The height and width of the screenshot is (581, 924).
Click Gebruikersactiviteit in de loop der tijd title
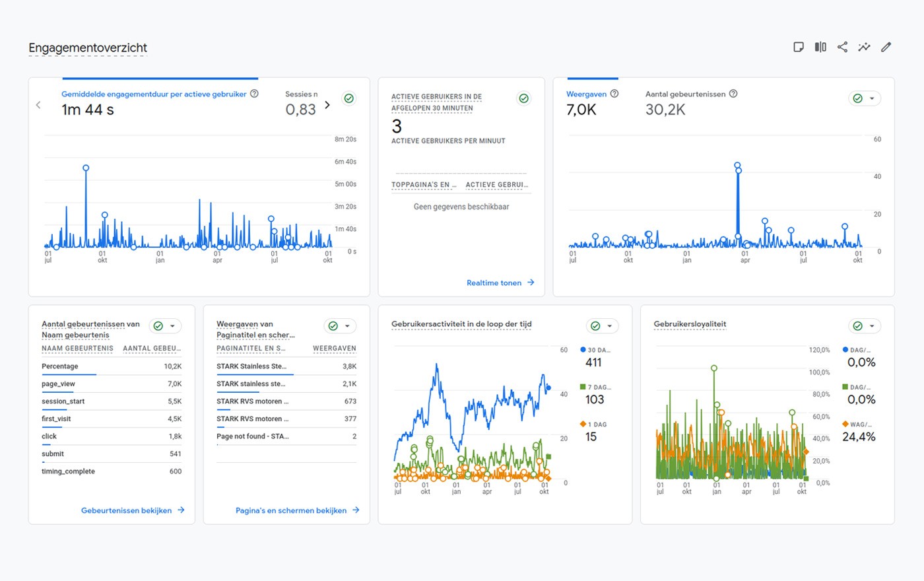(x=461, y=324)
